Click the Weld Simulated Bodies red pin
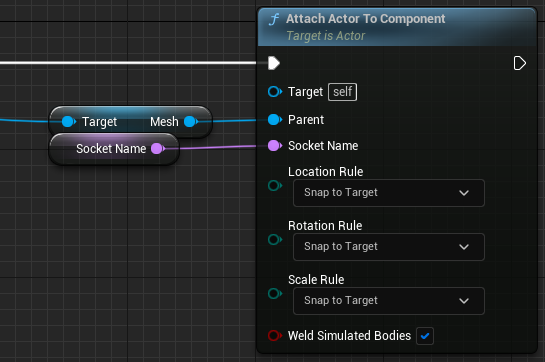545x362 pixels. point(275,336)
